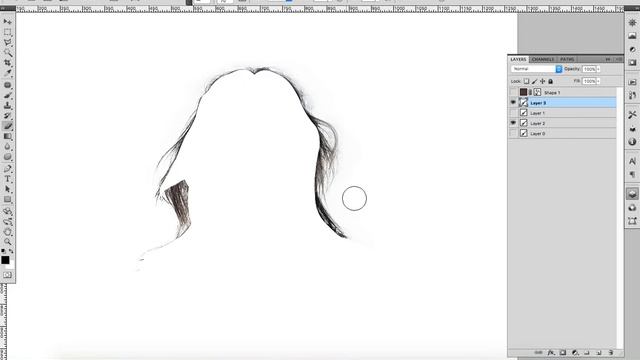Hide Layer 2 using eye icon
The height and width of the screenshot is (360, 640).
click(513, 123)
